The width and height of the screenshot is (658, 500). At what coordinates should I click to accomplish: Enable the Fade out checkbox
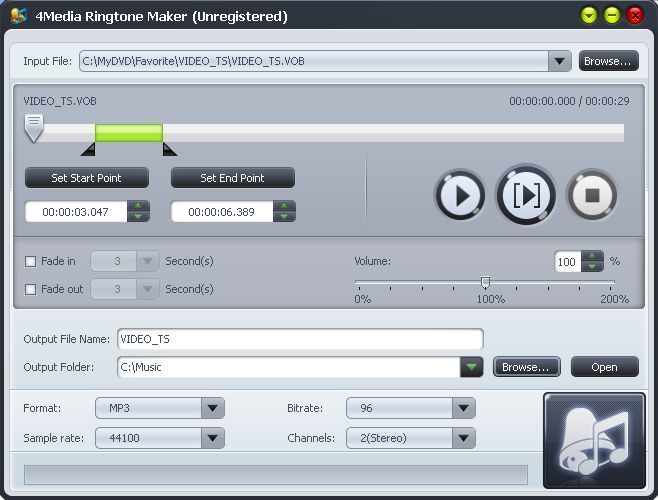(31, 289)
